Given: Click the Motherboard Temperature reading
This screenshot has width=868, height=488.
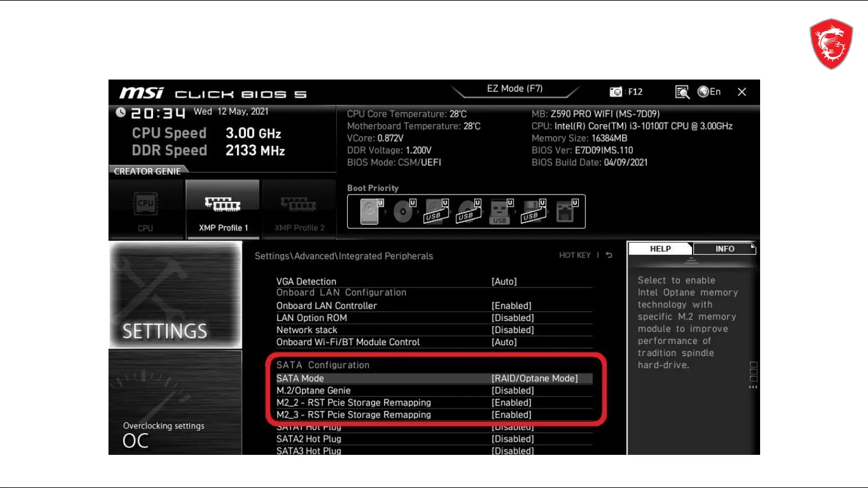Looking at the screenshot, I should [x=414, y=126].
